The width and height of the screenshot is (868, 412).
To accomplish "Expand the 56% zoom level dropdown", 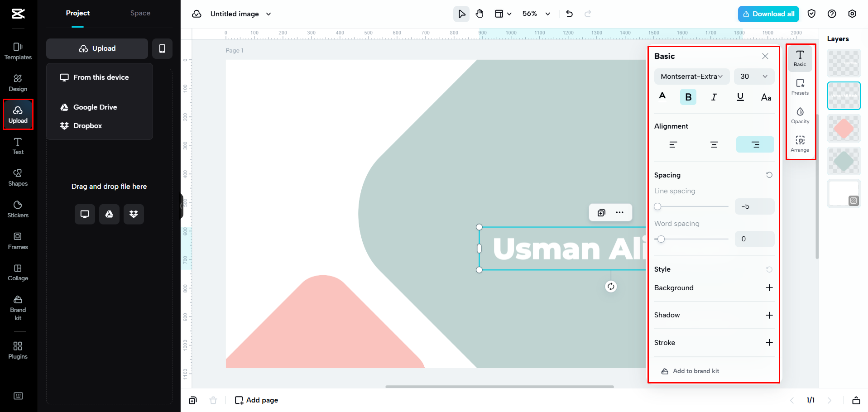I will [x=536, y=14].
